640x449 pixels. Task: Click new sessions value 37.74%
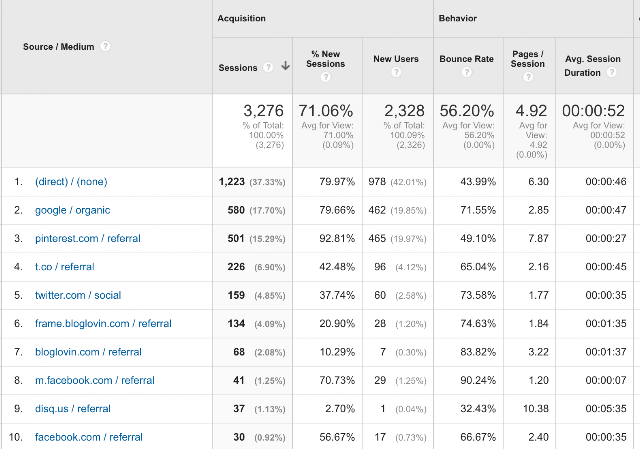pos(337,295)
